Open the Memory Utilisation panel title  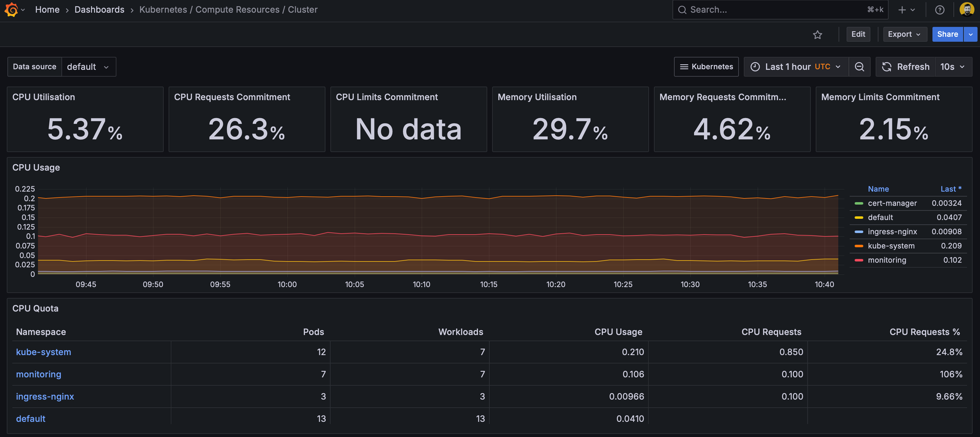coord(537,97)
